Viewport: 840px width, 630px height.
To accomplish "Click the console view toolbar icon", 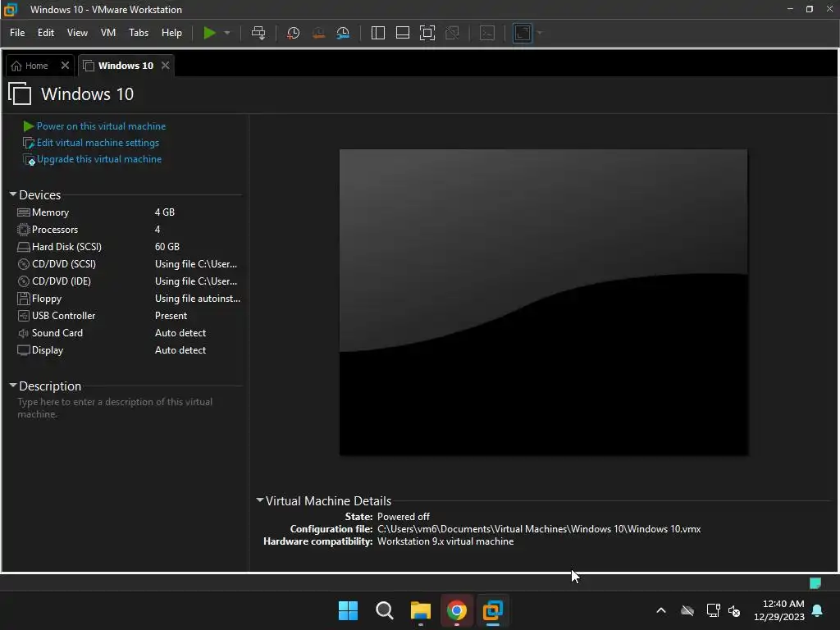I will click(x=487, y=33).
